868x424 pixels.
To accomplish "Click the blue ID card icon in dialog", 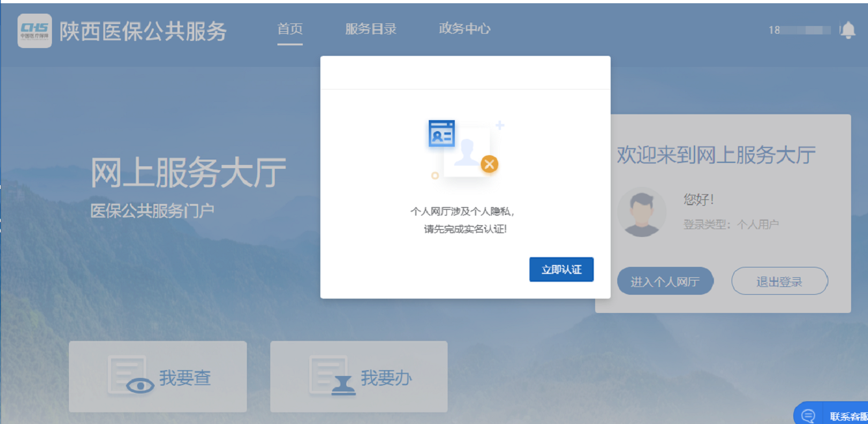I will pyautogui.click(x=442, y=134).
